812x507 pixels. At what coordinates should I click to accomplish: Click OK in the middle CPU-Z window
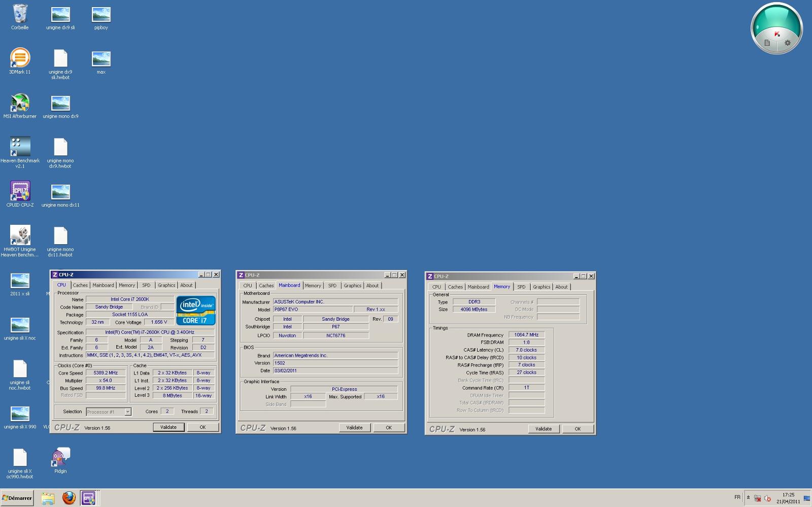tap(389, 428)
